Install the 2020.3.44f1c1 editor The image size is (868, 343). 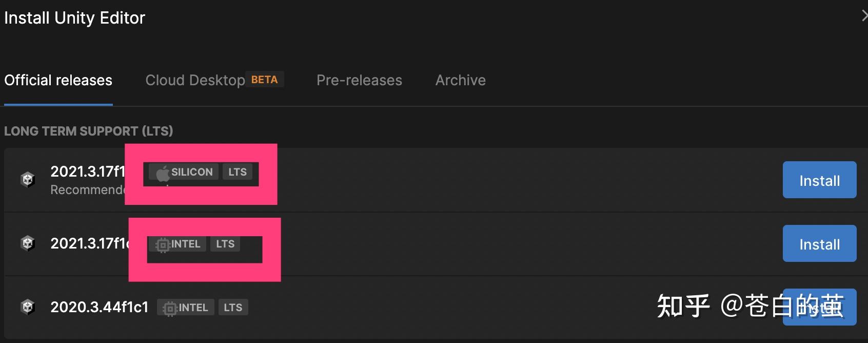click(819, 307)
